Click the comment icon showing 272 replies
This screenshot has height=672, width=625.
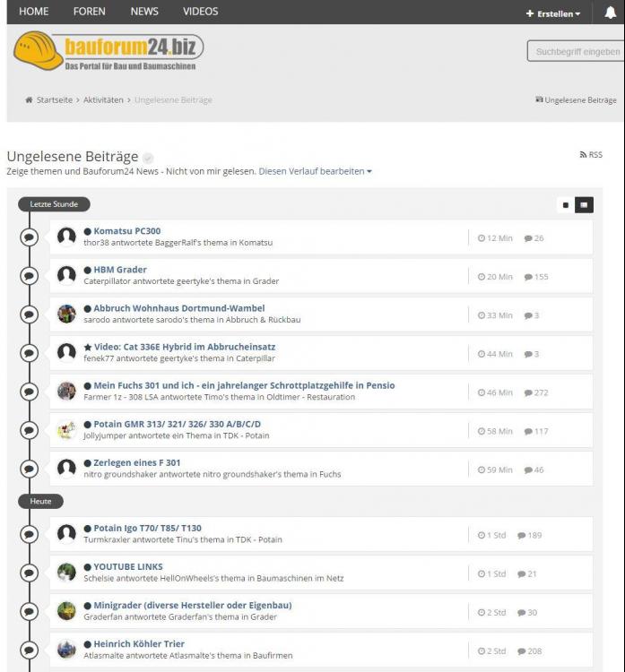click(528, 393)
